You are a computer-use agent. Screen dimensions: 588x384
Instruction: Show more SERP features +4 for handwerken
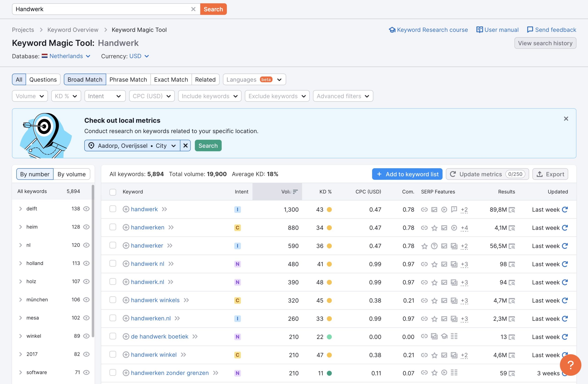pos(464,228)
